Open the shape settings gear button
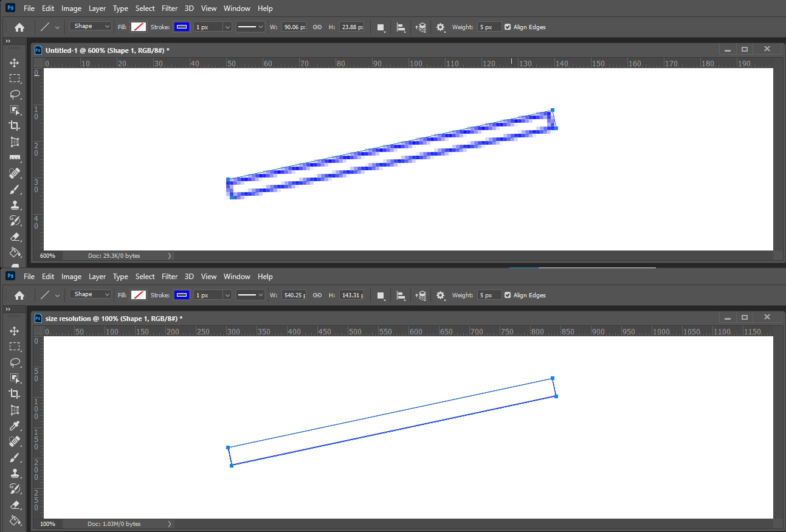 [440, 27]
